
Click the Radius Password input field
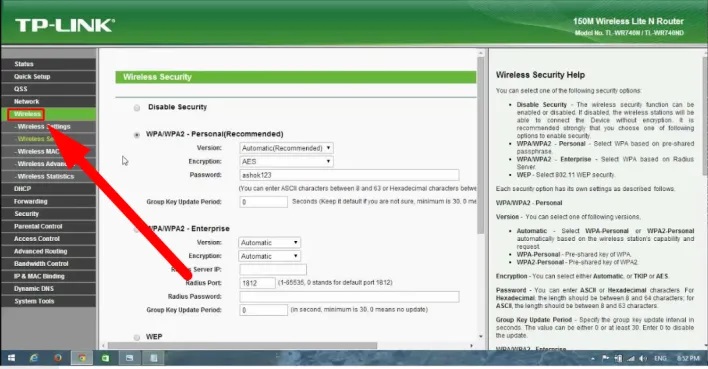(x=349, y=297)
